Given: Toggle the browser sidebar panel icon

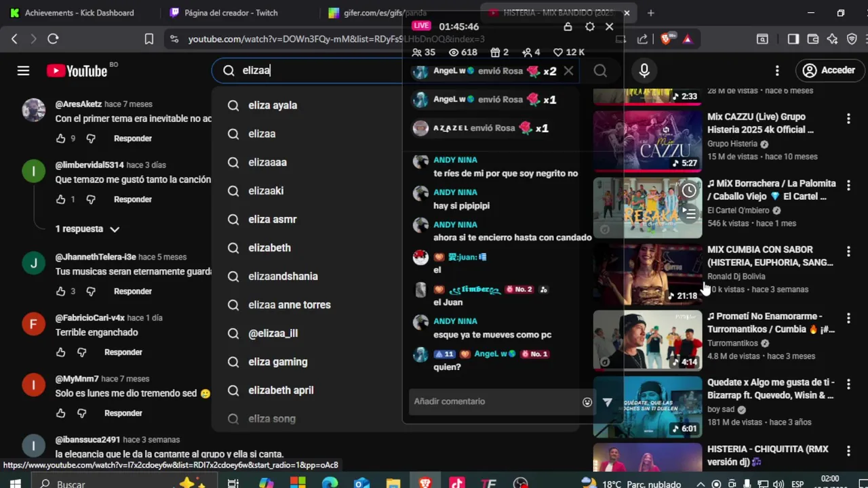Looking at the screenshot, I should [x=793, y=39].
